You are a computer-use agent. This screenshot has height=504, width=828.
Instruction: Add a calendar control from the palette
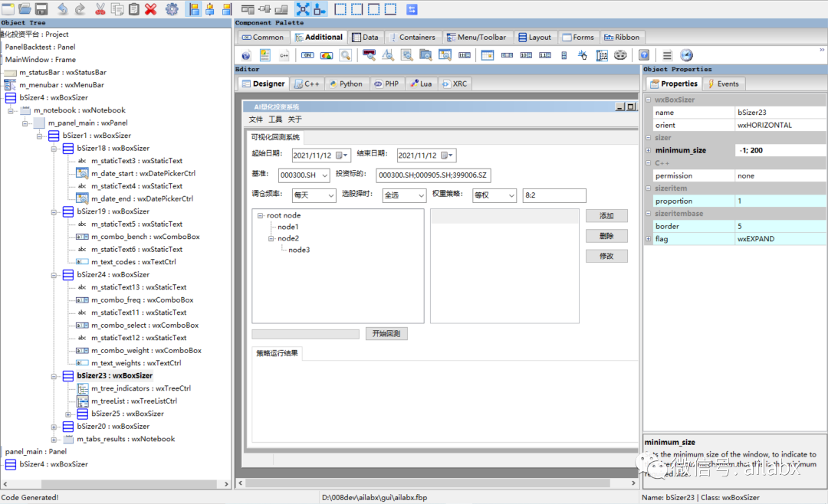[x=488, y=55]
